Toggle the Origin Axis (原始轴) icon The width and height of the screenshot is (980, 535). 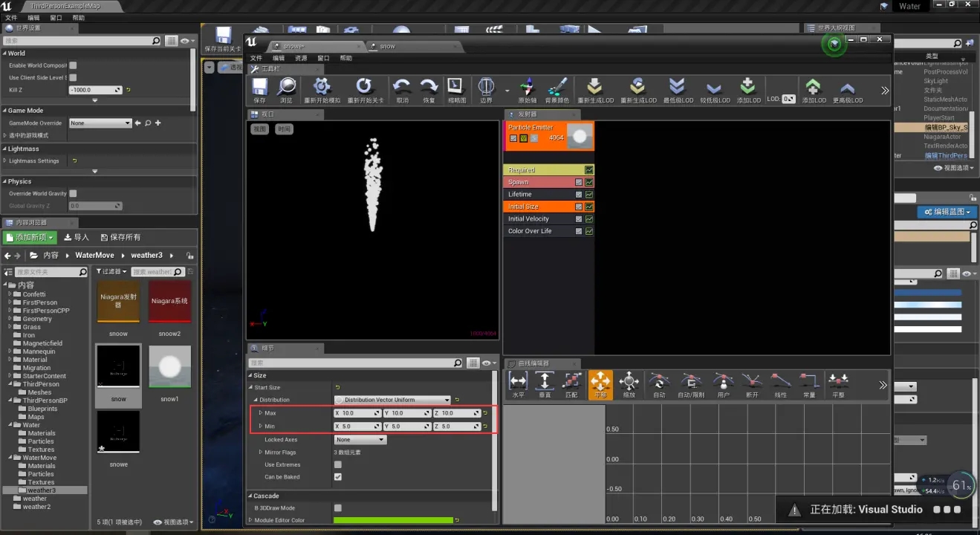pyautogui.click(x=527, y=88)
